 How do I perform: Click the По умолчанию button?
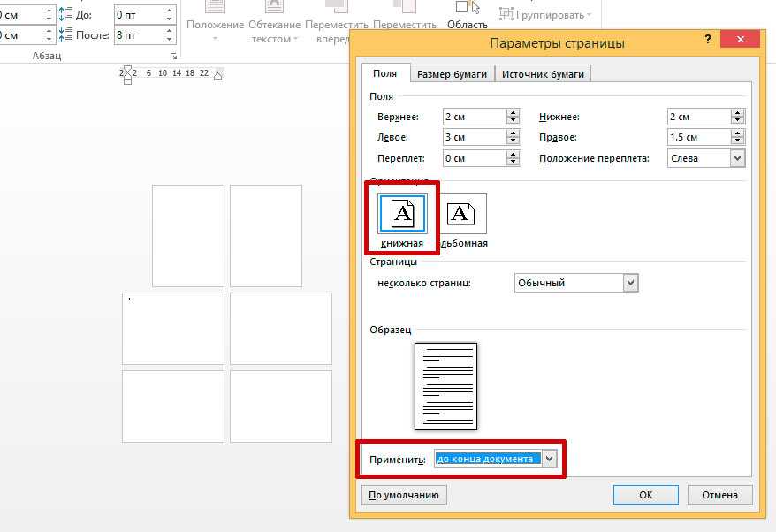click(404, 495)
